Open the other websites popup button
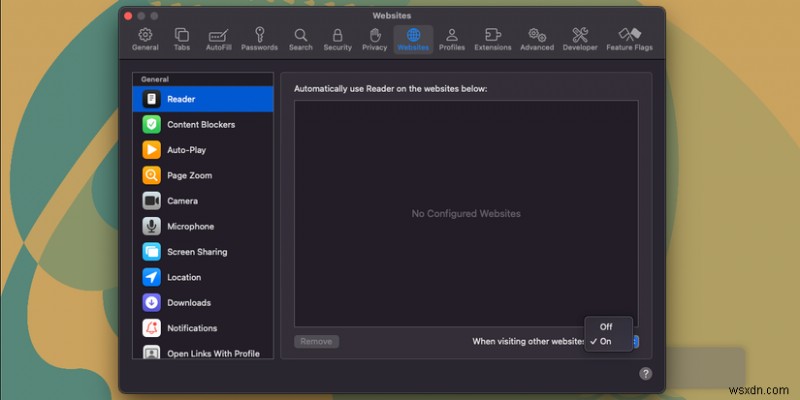Image resolution: width=800 pixels, height=400 pixels. [636, 342]
